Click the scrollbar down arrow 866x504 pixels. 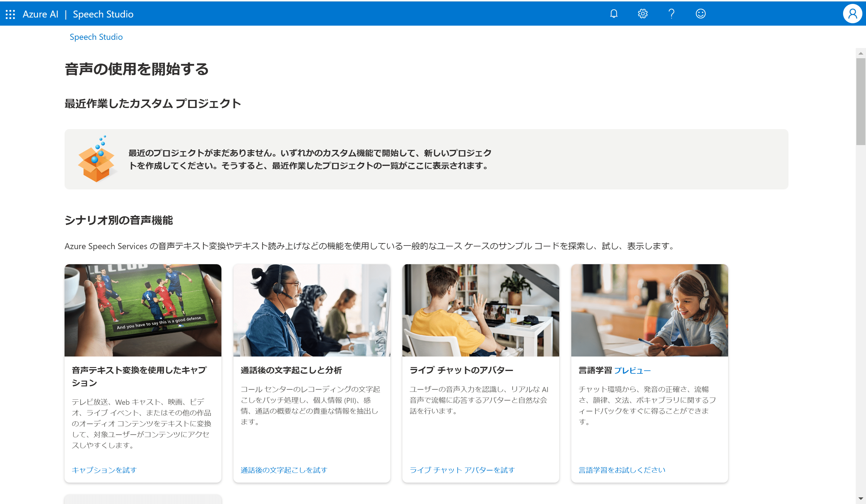861,499
